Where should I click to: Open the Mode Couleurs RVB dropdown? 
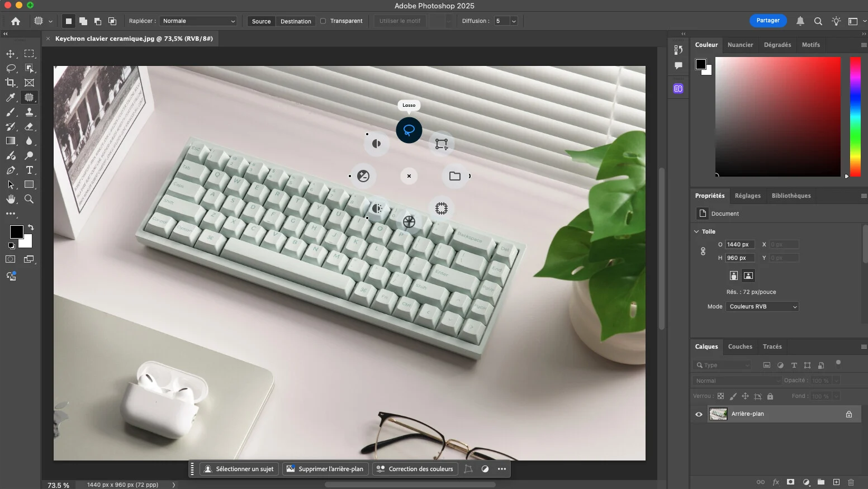click(x=762, y=306)
